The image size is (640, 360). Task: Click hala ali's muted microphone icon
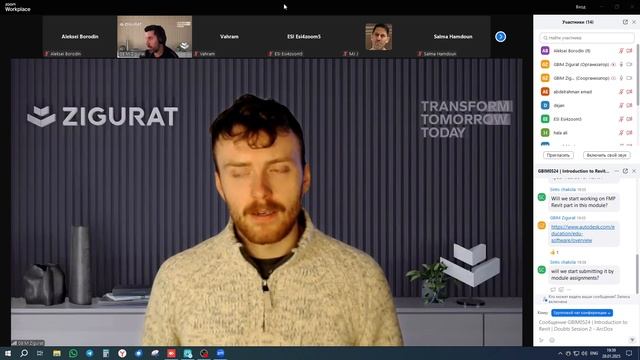(621, 133)
